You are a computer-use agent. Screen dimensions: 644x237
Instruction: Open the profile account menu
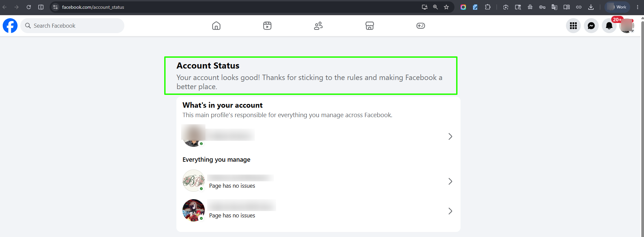pos(627,26)
